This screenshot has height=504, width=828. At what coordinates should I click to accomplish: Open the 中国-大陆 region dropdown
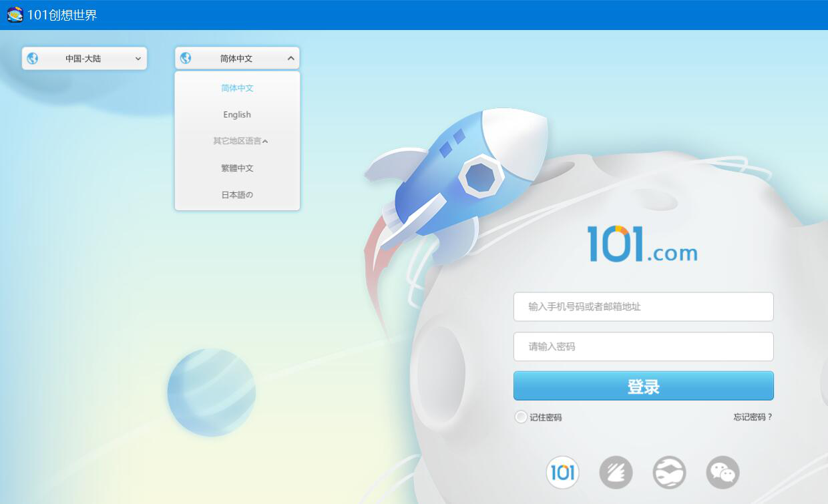point(84,59)
